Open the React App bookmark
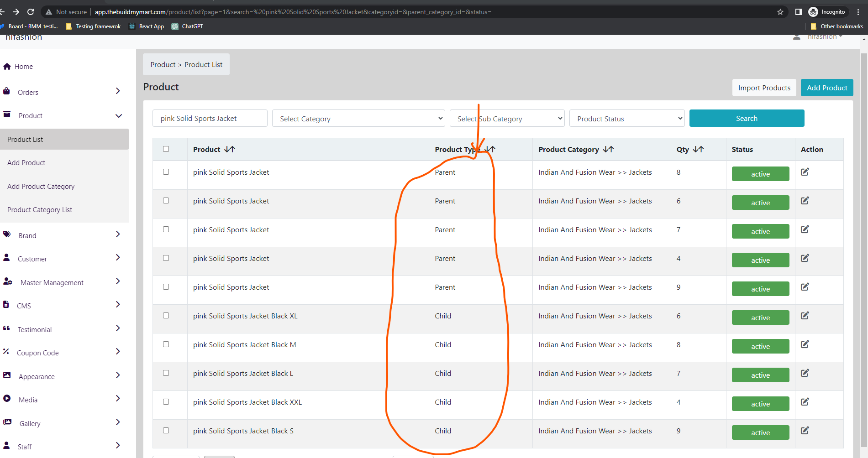Image resolution: width=868 pixels, height=458 pixels. 147,26
